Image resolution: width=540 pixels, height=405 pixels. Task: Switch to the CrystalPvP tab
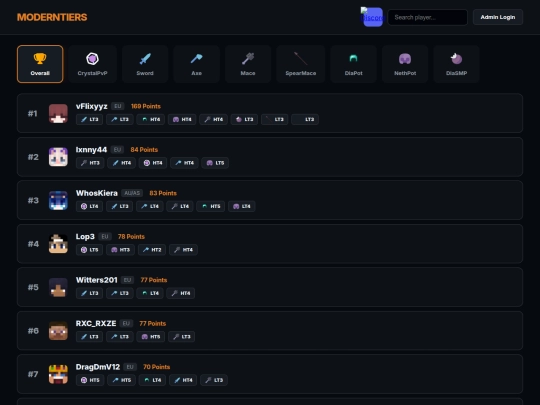pyautogui.click(x=92, y=64)
